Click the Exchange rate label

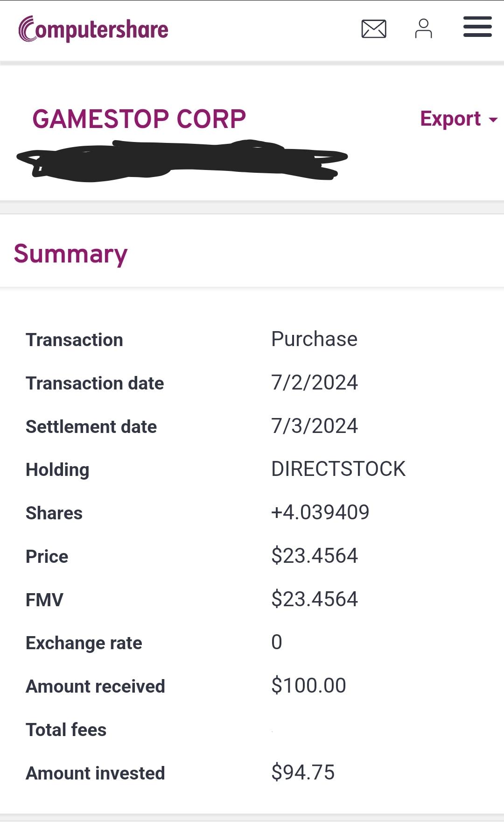click(84, 643)
